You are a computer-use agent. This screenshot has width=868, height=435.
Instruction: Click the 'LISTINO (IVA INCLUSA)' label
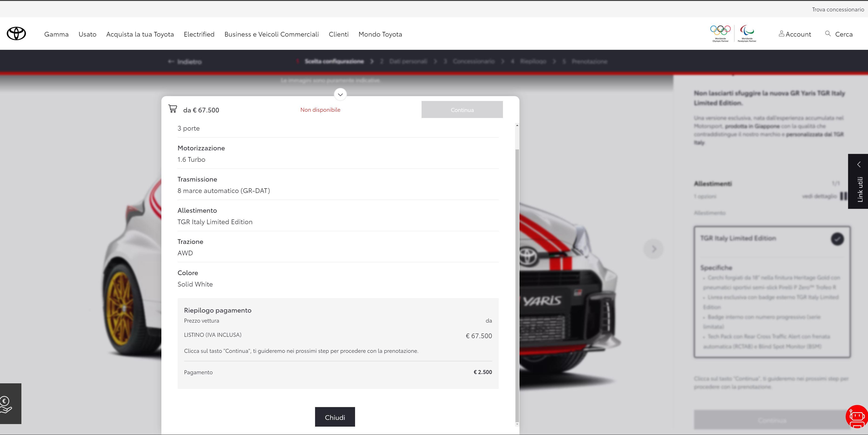coord(213,335)
